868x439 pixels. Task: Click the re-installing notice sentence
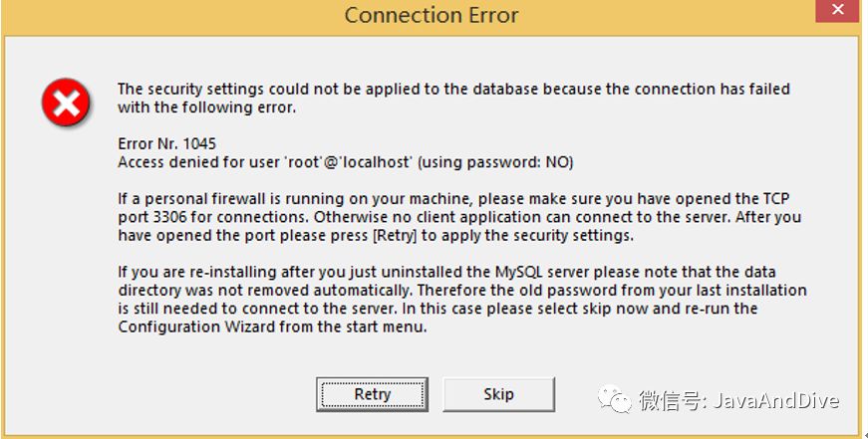(446, 272)
